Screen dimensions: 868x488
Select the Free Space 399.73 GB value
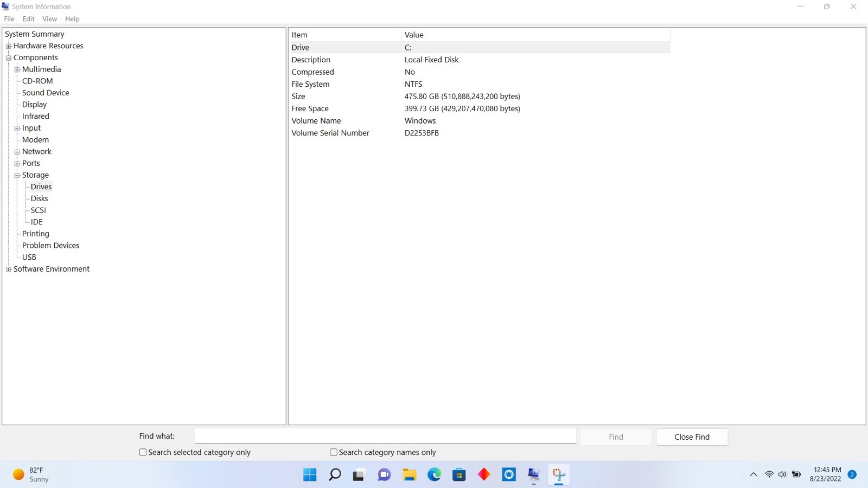(x=462, y=108)
